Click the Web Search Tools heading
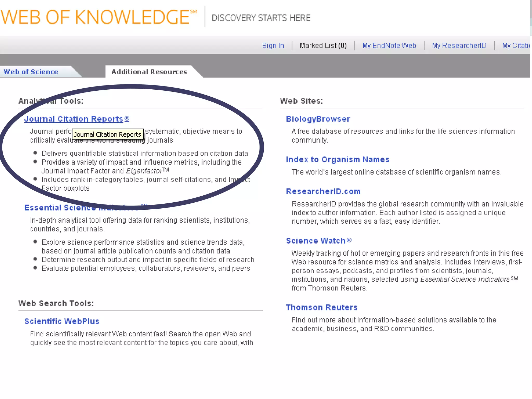The image size is (532, 399). click(56, 303)
